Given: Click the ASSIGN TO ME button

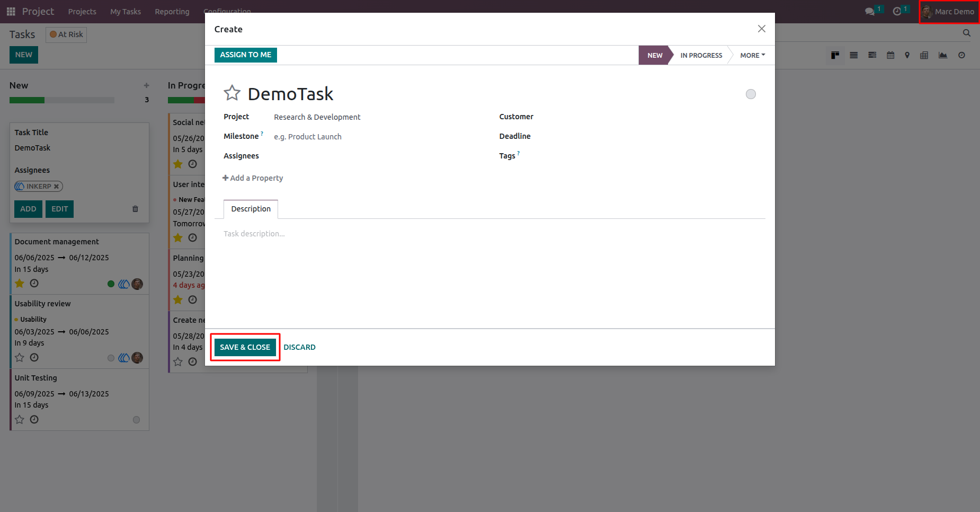Looking at the screenshot, I should point(245,55).
